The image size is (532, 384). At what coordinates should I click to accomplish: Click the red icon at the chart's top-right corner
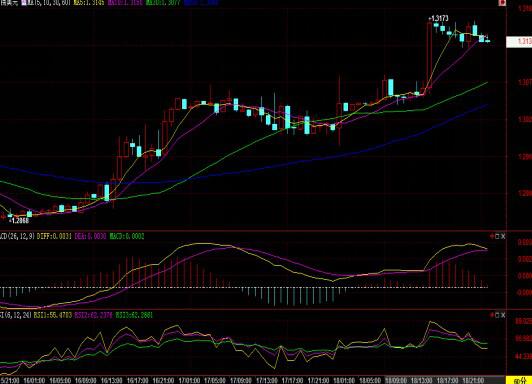pyautogui.click(x=502, y=3)
